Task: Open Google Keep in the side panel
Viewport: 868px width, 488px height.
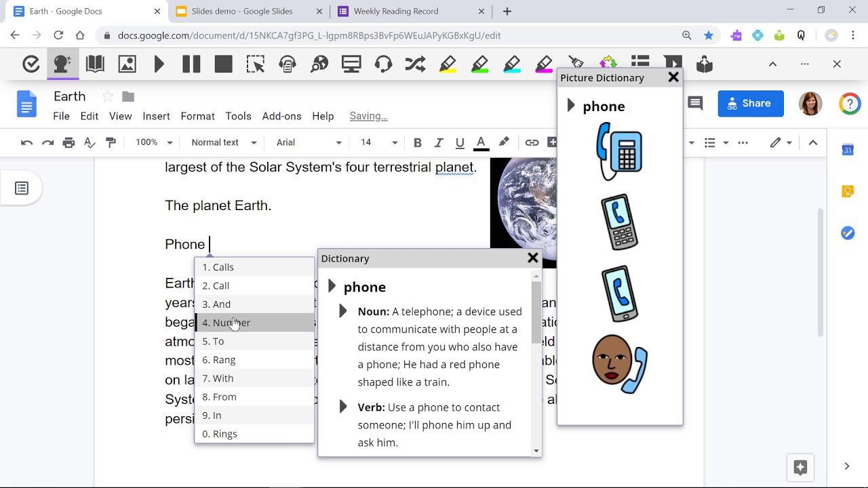Action: tap(848, 191)
